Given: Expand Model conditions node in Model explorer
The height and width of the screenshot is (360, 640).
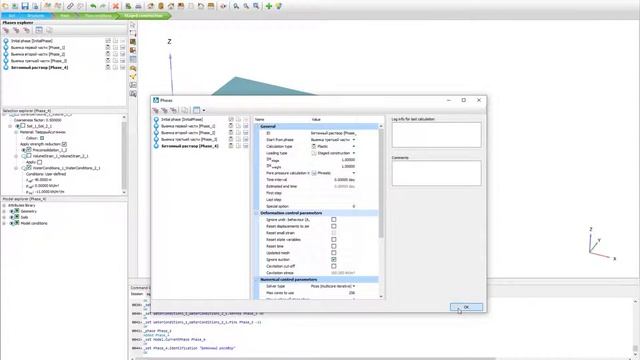Looking at the screenshot, I should [x=4, y=223].
